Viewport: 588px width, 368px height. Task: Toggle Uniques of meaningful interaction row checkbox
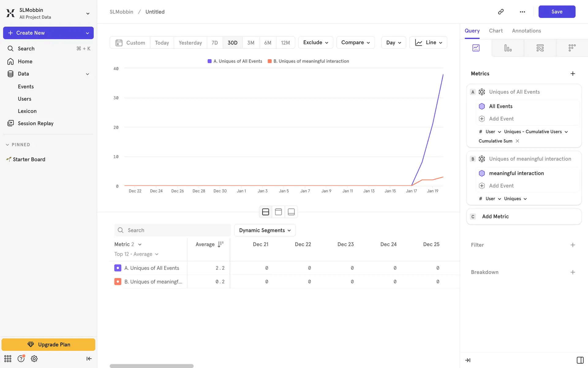(118, 282)
